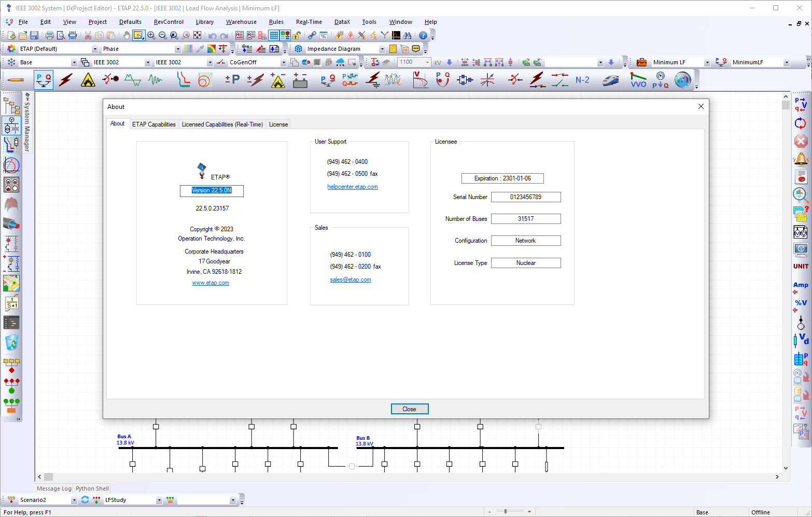Viewport: 812px width, 517px height.
Task: Toggle the grid display button
Action: [x=274, y=35]
